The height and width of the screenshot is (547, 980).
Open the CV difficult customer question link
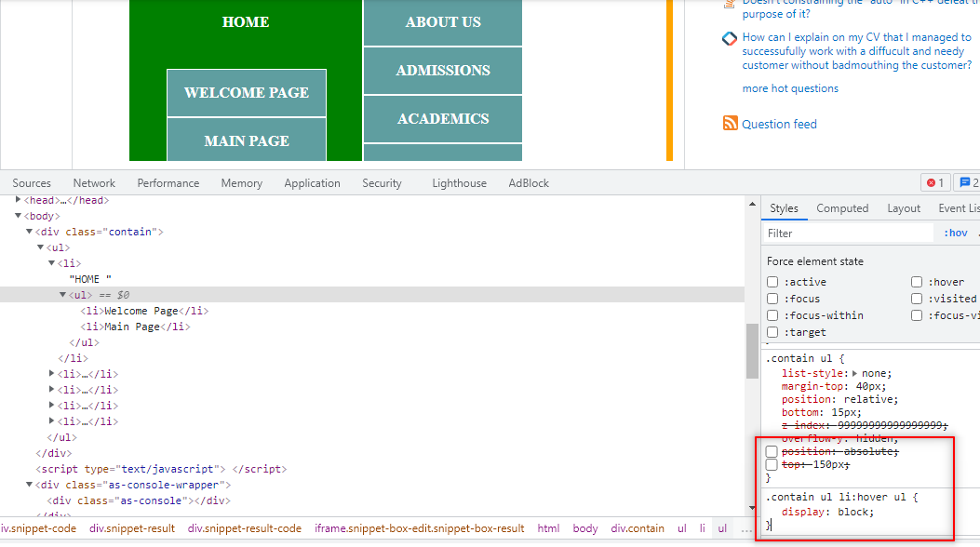(x=857, y=51)
